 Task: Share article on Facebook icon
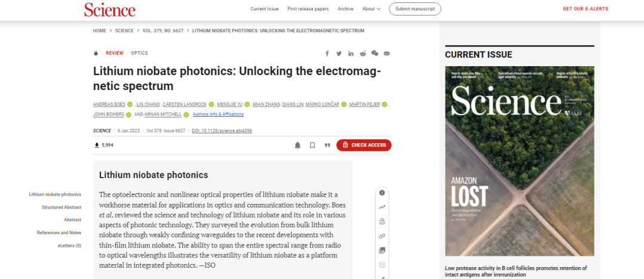click(x=327, y=54)
